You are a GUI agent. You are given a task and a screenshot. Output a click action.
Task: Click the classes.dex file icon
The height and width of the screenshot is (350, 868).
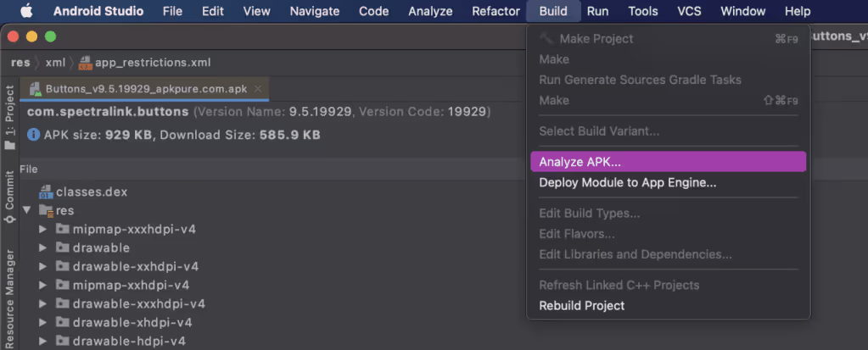(x=46, y=192)
